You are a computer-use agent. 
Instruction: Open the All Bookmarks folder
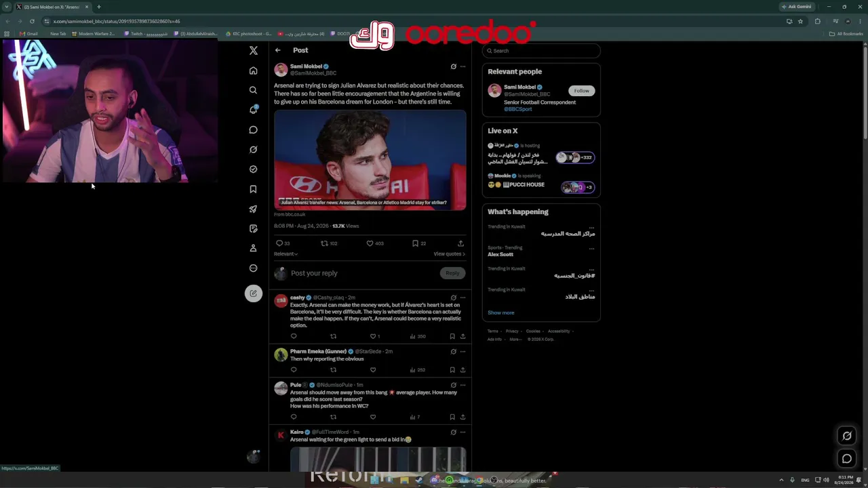[846, 34]
